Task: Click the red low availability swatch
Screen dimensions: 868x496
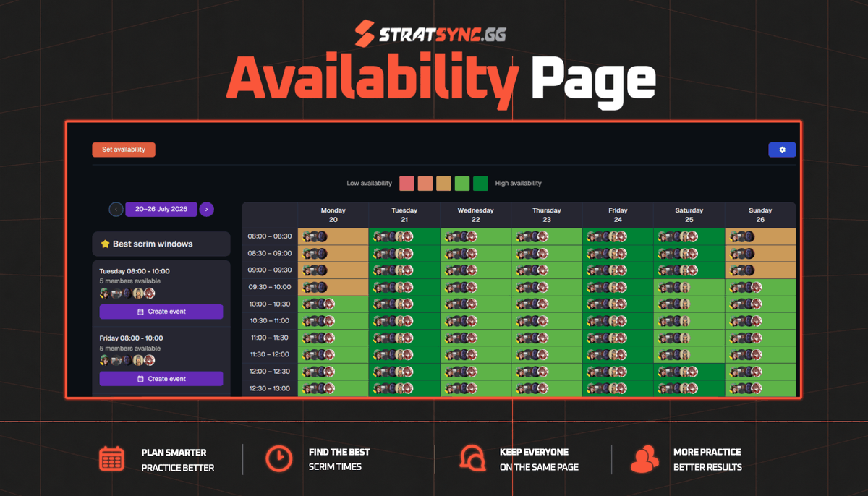Action: [407, 183]
